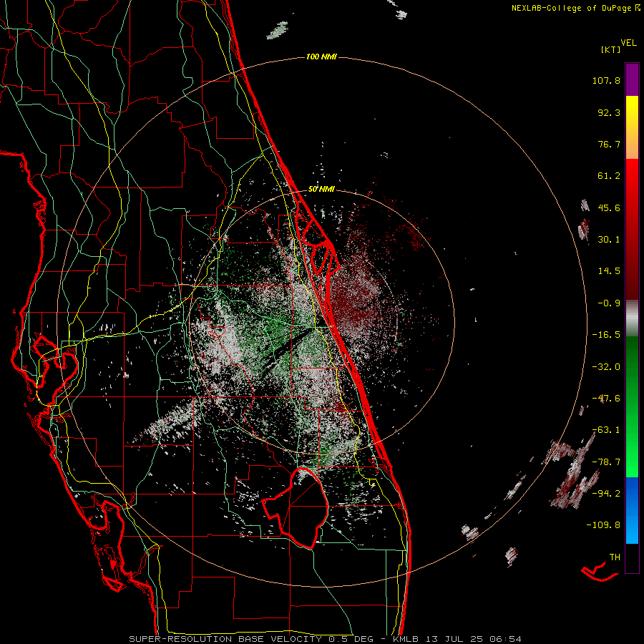
Task: Click the [KT] units label
Action: click(610, 49)
